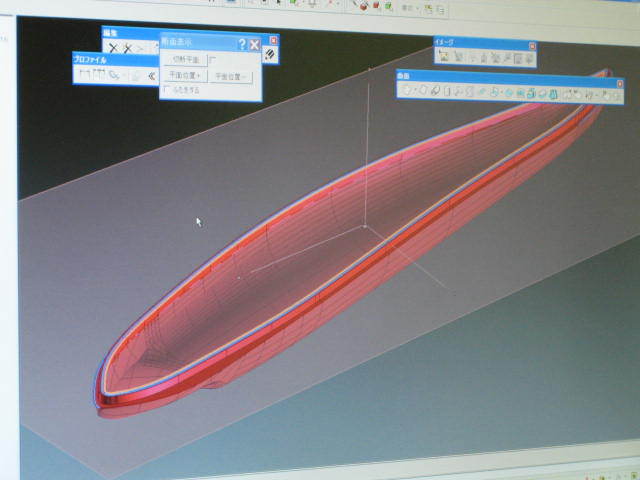Viewport: 640px width, 480px height.
Task: Click the upright rectangle icon in the 曲面 toolbar
Action: tap(447, 91)
